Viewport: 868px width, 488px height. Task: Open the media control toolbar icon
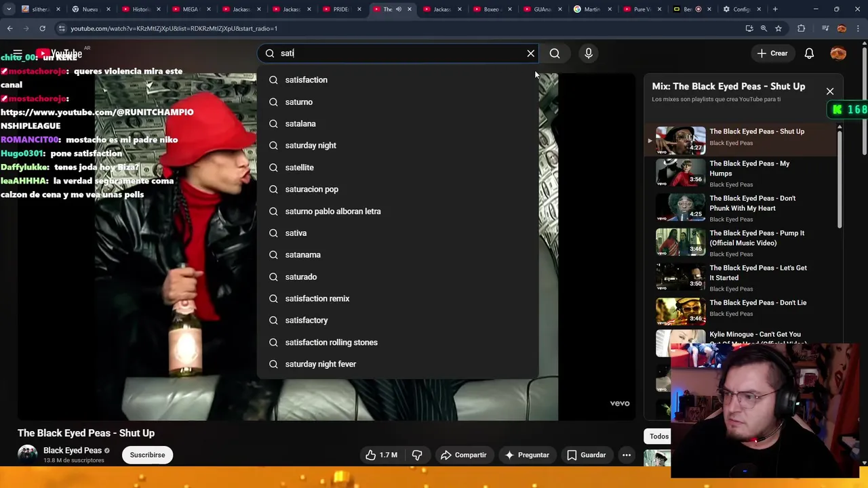point(825,28)
